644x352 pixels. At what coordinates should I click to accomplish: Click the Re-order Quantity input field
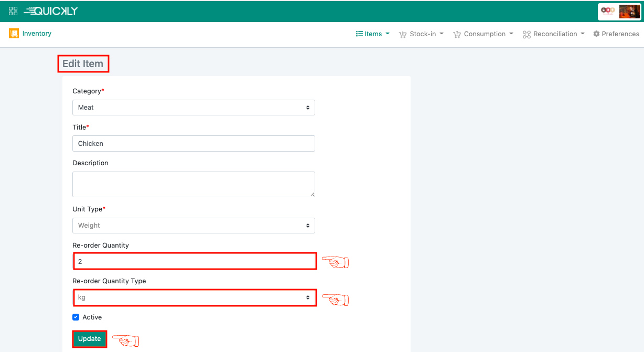[x=195, y=261]
